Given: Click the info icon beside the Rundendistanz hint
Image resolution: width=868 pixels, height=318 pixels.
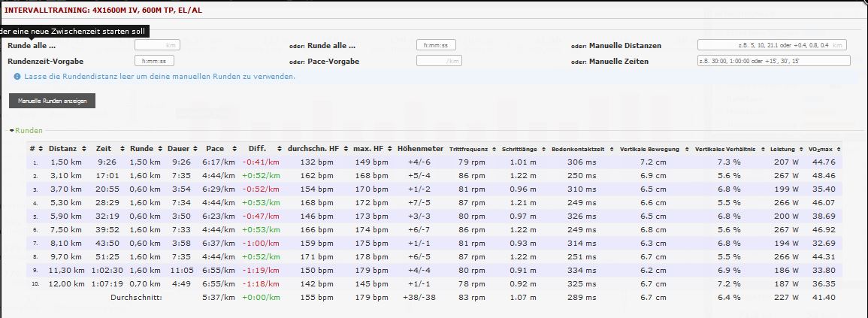Looking at the screenshot, I should pos(17,77).
